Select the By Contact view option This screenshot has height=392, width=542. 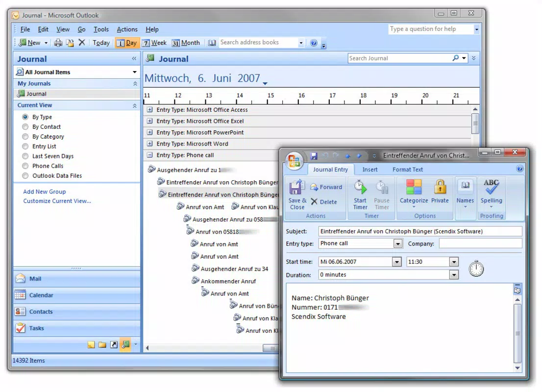click(x=25, y=127)
